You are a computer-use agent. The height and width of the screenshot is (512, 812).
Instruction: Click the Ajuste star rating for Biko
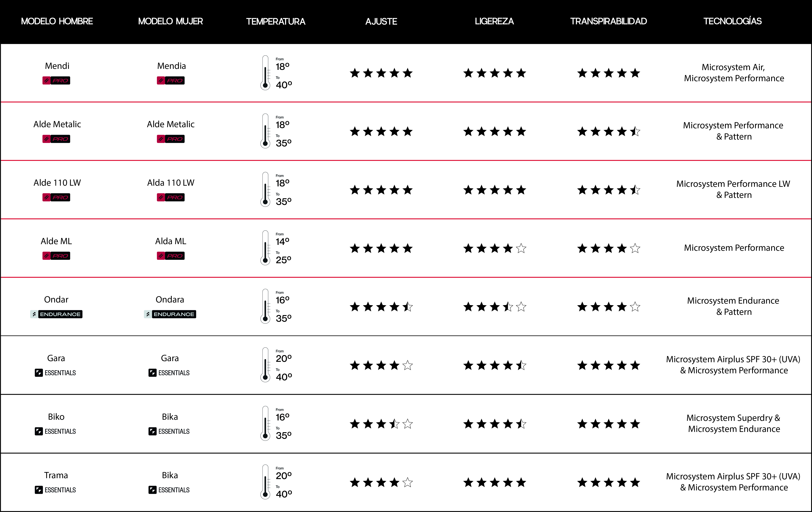coord(381,424)
